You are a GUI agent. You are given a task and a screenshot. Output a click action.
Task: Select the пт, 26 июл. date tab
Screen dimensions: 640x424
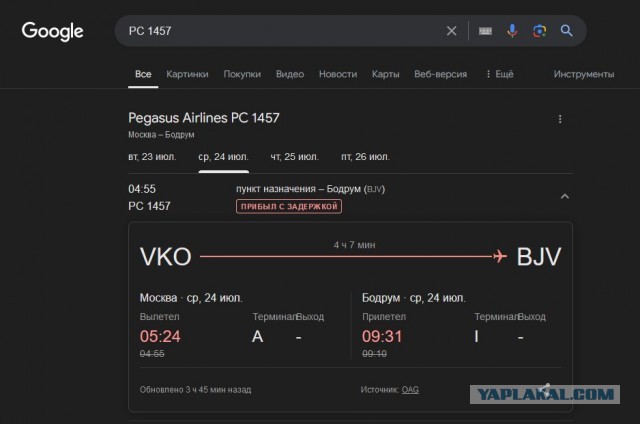click(365, 157)
